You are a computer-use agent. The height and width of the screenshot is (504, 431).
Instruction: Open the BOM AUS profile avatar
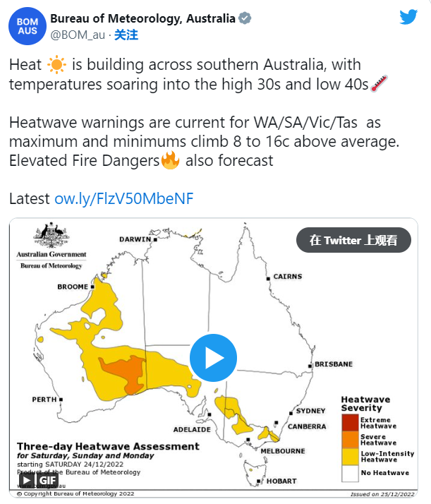coord(27,28)
